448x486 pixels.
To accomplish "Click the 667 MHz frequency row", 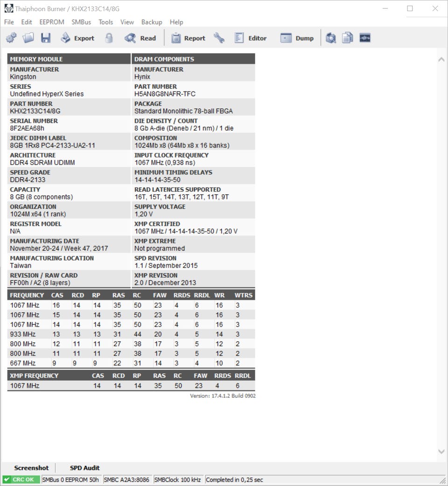I will click(131, 363).
